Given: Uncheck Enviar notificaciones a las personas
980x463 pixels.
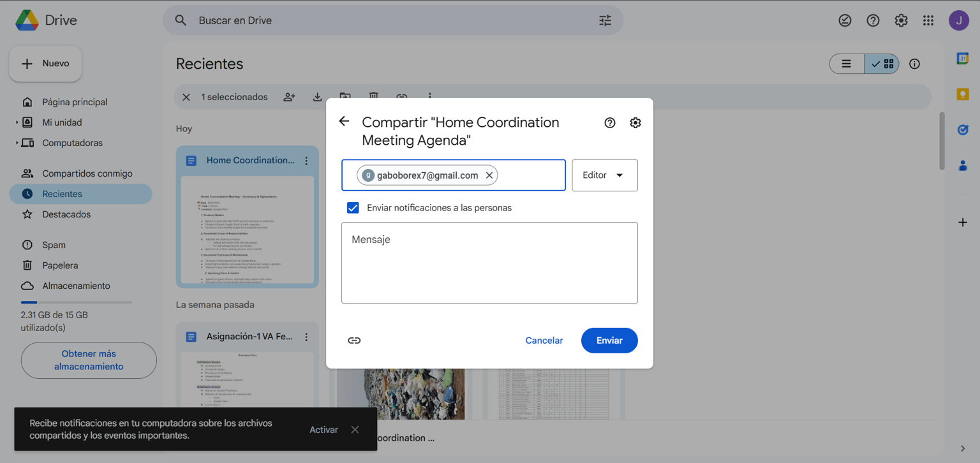Looking at the screenshot, I should pyautogui.click(x=353, y=208).
